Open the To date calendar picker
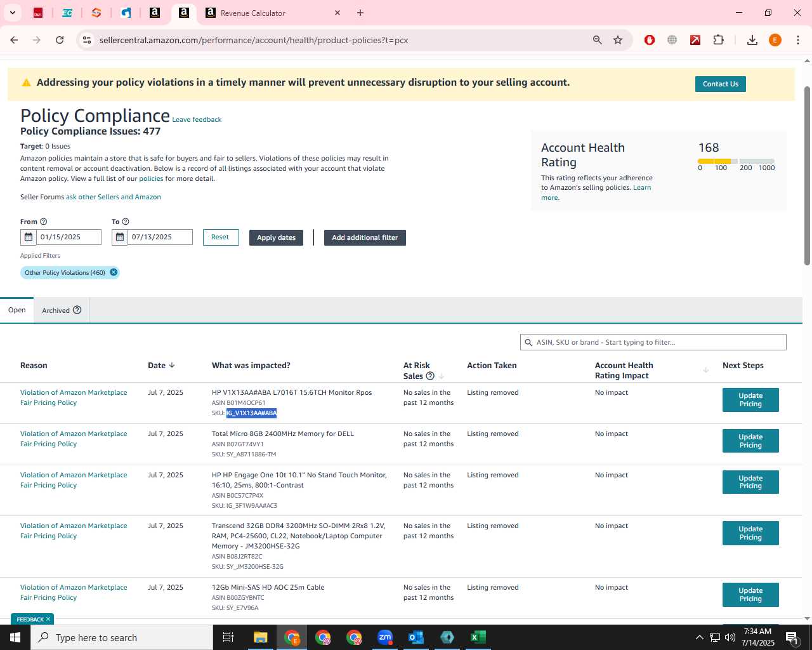The image size is (812, 650). point(120,237)
